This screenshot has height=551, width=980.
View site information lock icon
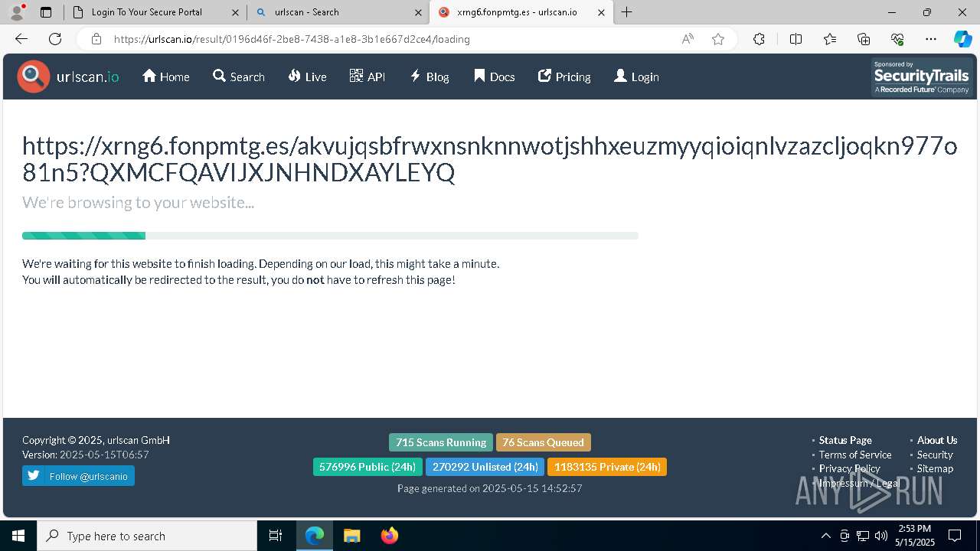(x=96, y=39)
